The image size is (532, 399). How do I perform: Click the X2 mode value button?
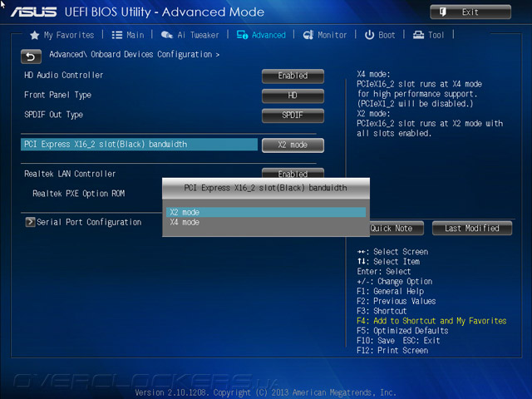pyautogui.click(x=293, y=145)
